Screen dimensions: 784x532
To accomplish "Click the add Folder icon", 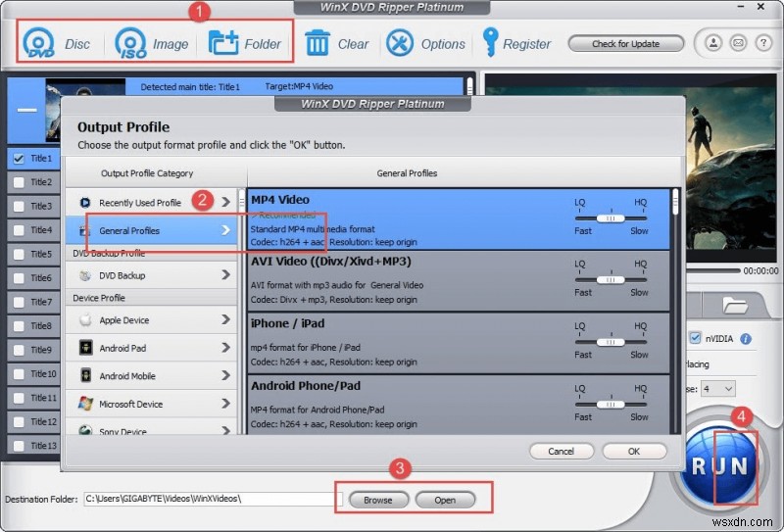I will 223,43.
